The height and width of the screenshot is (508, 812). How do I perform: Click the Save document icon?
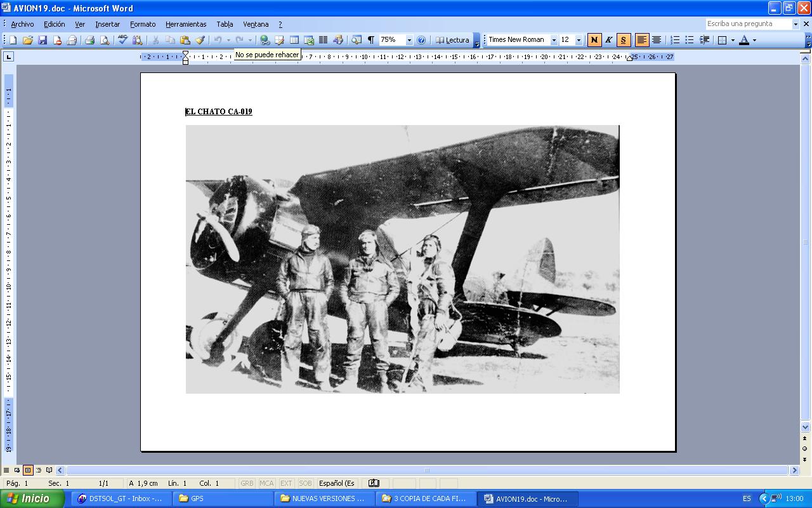click(x=43, y=40)
